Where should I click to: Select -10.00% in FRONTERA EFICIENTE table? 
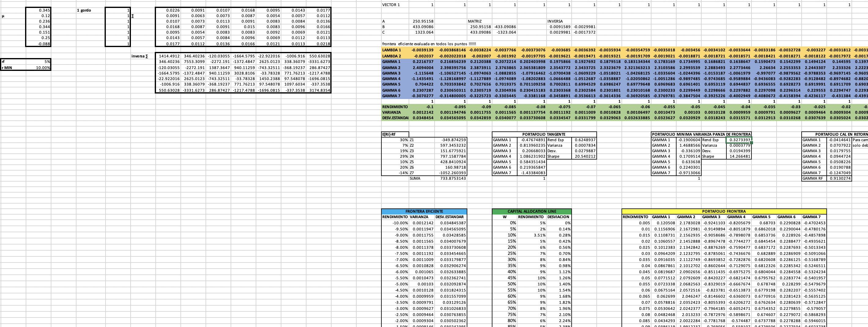[x=395, y=223]
